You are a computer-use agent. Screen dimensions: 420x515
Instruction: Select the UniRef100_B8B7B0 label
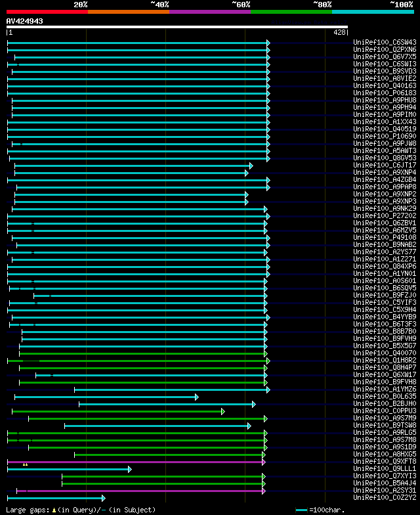(385, 331)
